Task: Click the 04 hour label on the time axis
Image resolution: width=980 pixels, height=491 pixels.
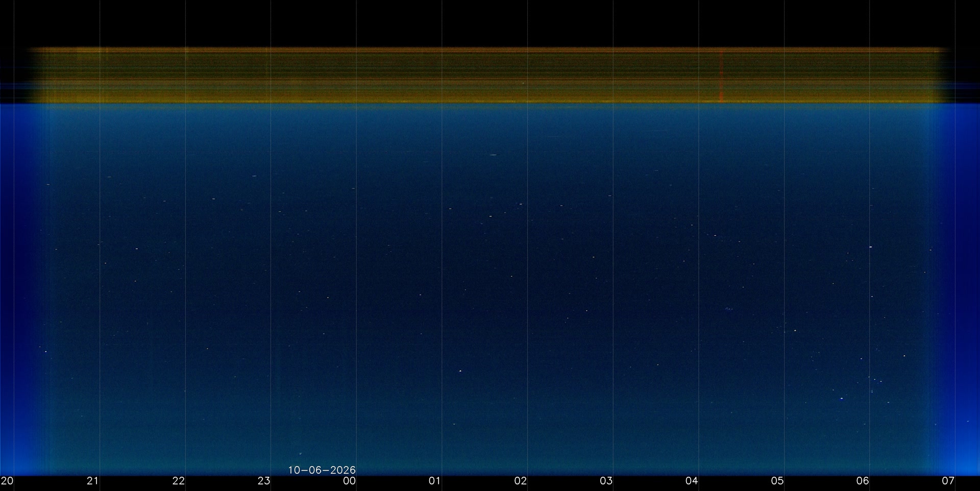Action: (692, 481)
